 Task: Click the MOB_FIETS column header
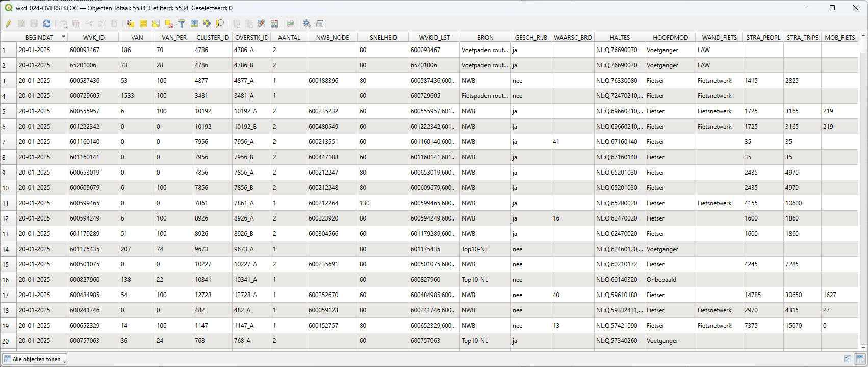pos(839,37)
